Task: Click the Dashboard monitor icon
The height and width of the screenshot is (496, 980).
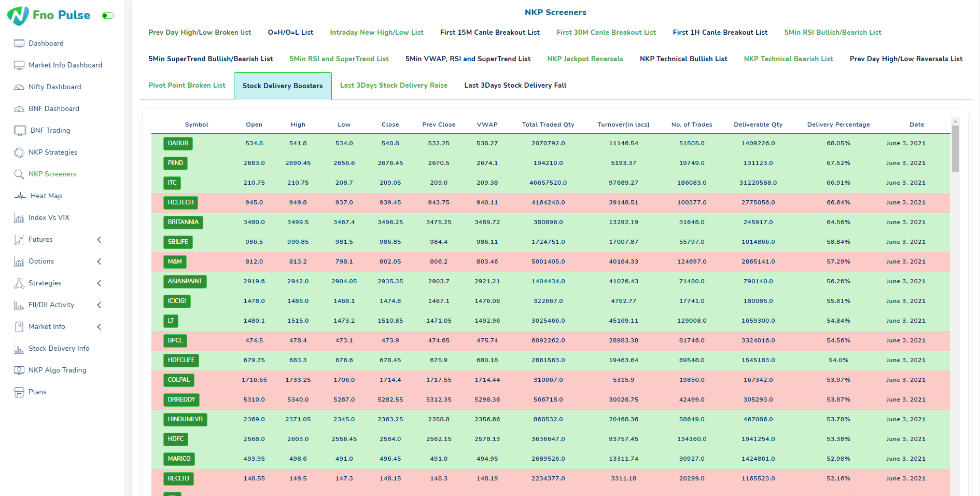Action: coord(19,44)
